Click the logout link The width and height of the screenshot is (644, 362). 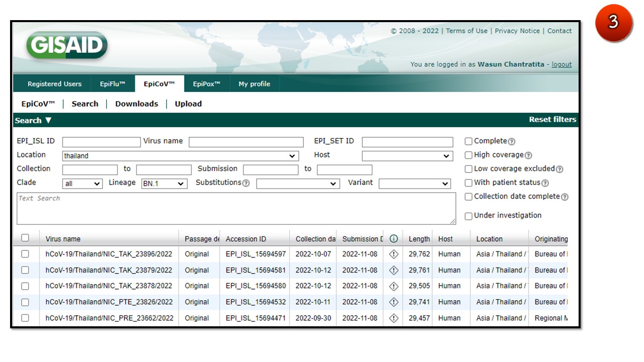561,64
